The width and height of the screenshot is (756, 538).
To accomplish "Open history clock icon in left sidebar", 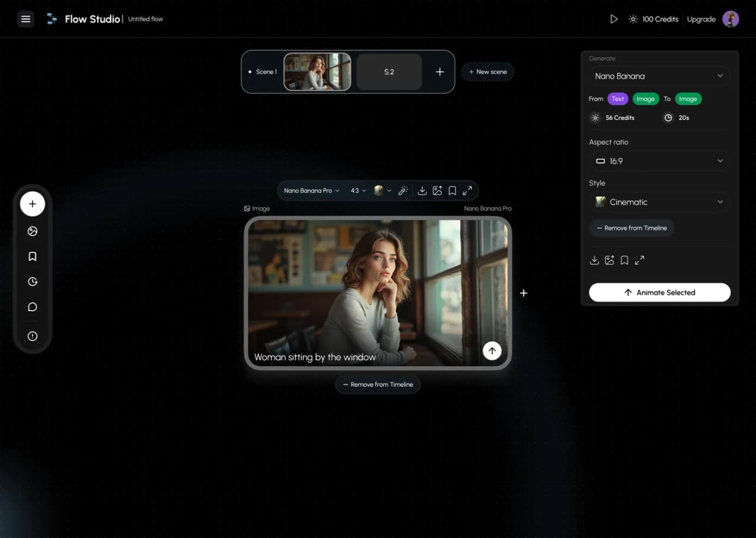I will point(32,282).
